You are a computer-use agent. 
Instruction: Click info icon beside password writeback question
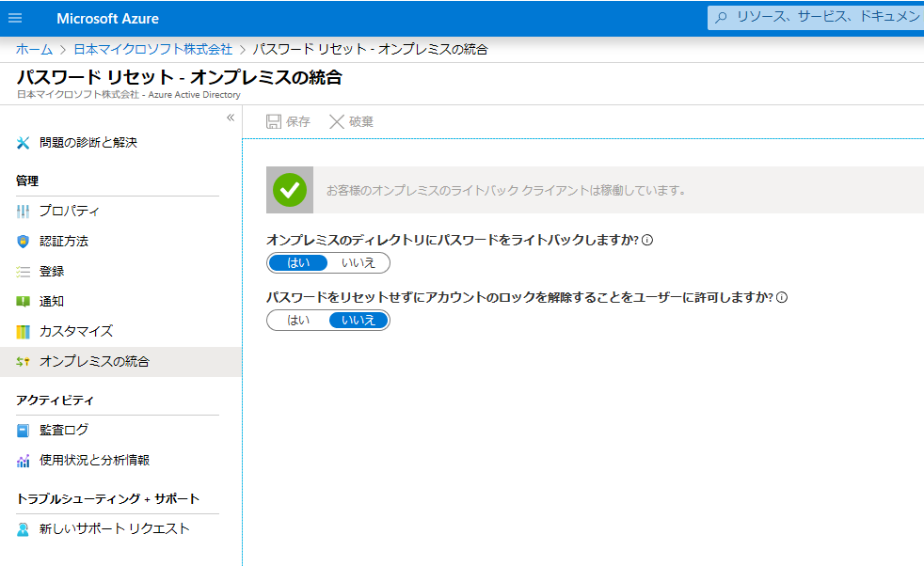[x=647, y=240]
